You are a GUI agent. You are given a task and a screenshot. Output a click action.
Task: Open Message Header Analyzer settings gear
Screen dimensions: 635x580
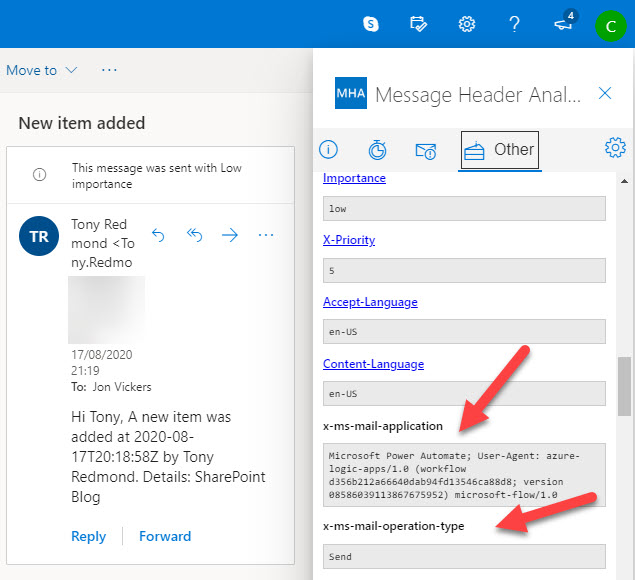tap(615, 149)
